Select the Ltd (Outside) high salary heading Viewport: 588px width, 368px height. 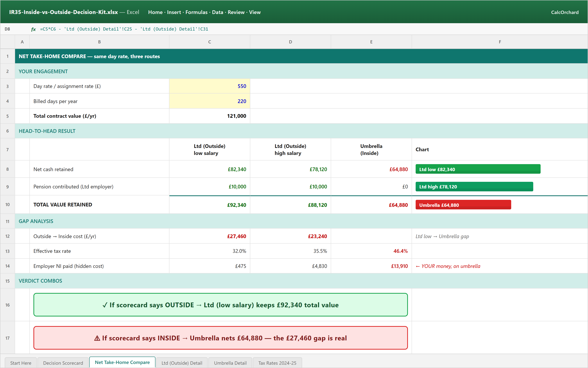click(x=290, y=149)
